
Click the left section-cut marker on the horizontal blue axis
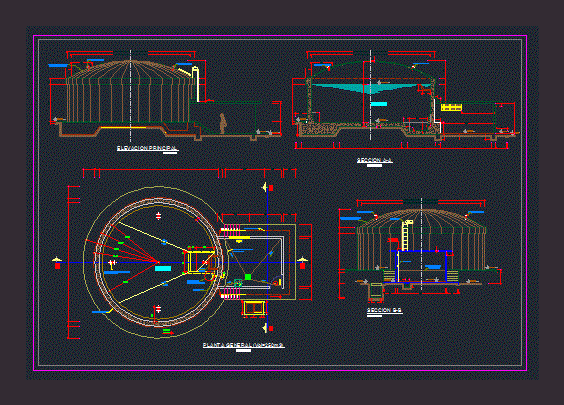tap(57, 263)
